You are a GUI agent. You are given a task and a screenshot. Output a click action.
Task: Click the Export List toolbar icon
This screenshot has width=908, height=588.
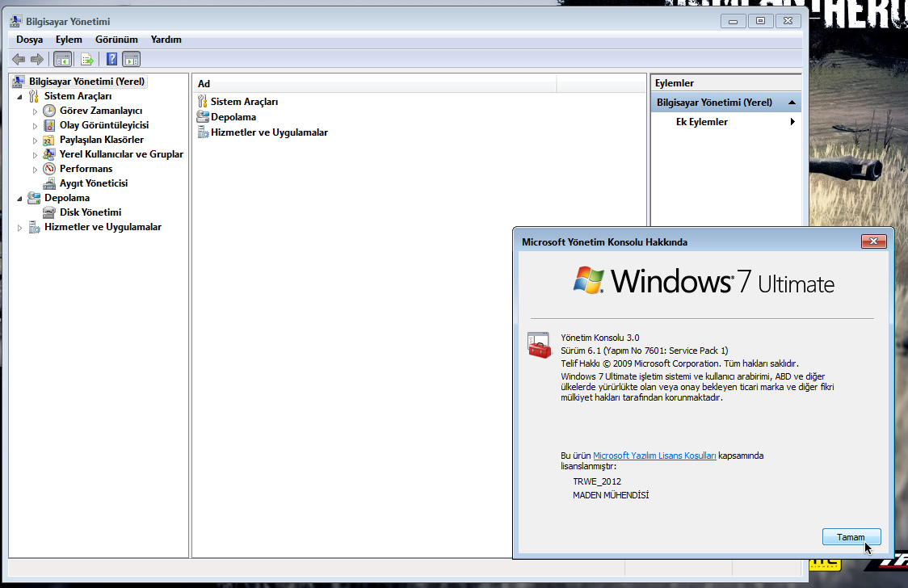(87, 59)
